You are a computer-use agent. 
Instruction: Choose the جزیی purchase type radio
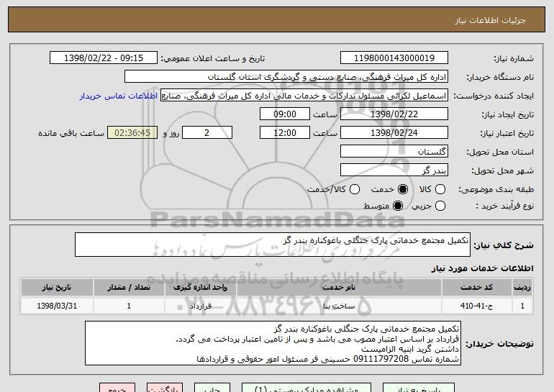[x=440, y=206]
